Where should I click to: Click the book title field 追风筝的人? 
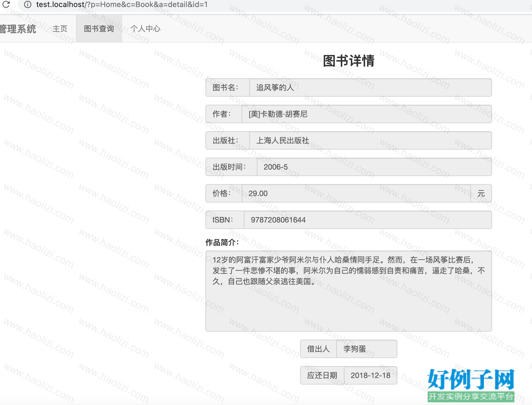370,87
